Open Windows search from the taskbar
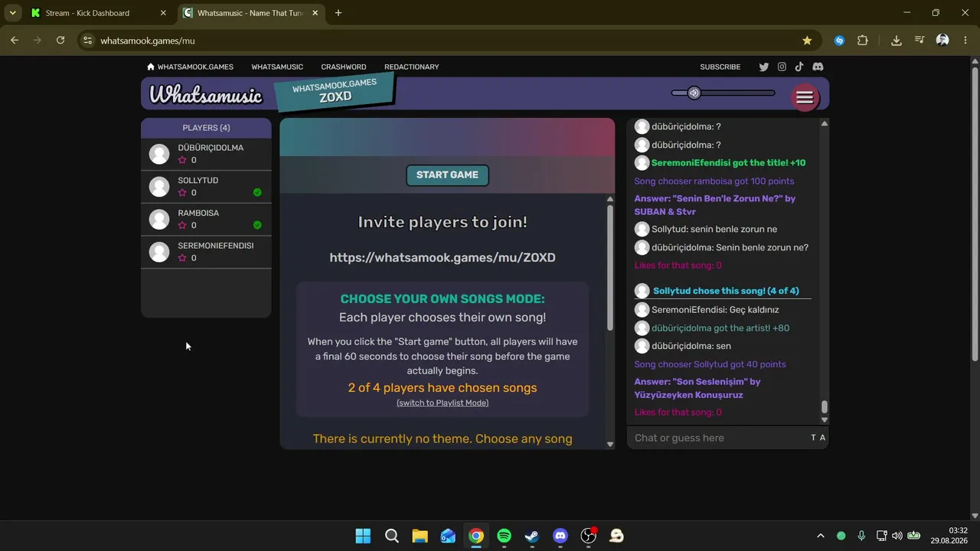Screen dimensions: 980x551 coord(391,536)
